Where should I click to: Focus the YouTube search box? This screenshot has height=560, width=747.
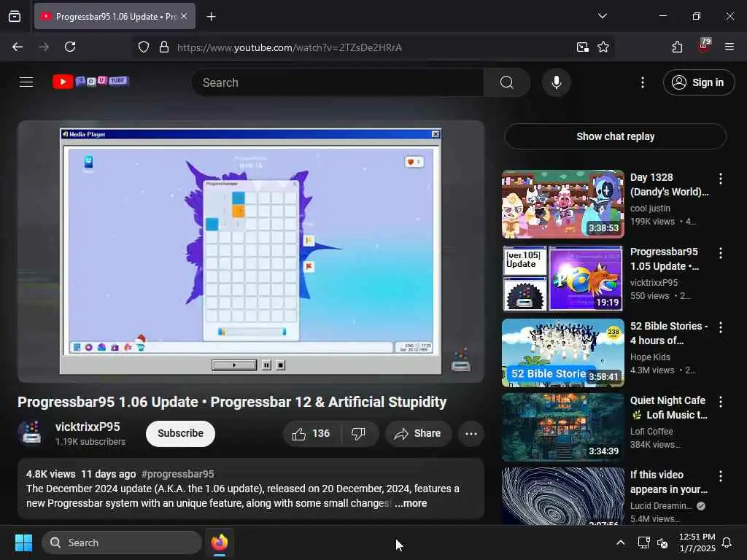pyautogui.click(x=338, y=82)
